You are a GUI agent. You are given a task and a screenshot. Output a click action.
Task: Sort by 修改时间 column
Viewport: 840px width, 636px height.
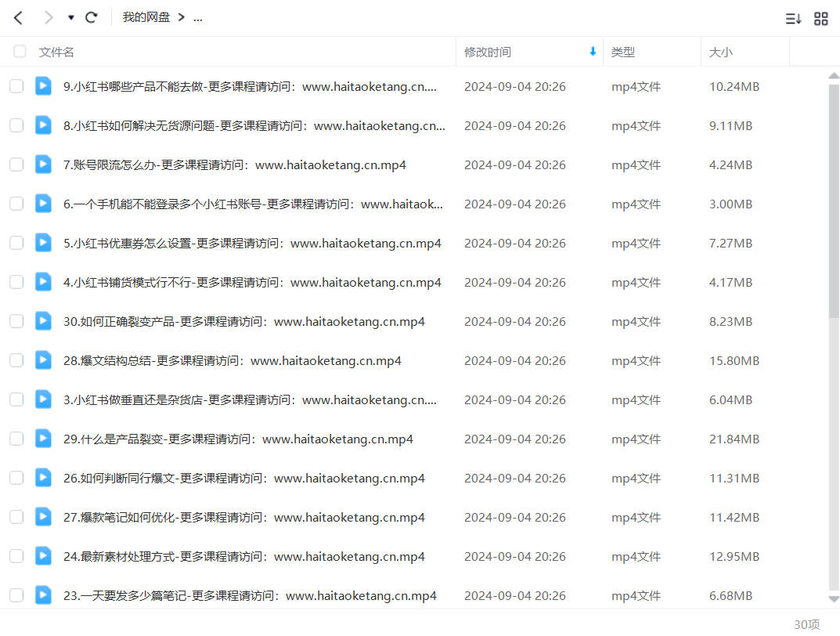[x=488, y=52]
